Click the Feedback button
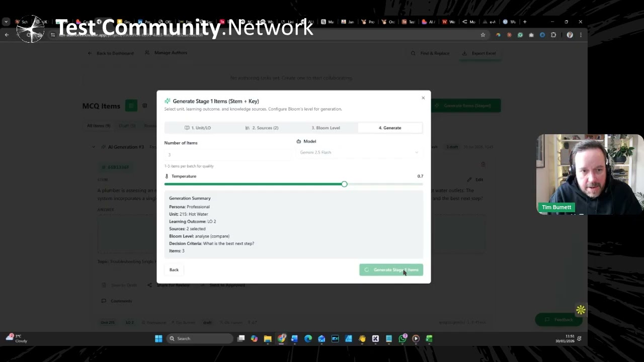 pos(559,320)
